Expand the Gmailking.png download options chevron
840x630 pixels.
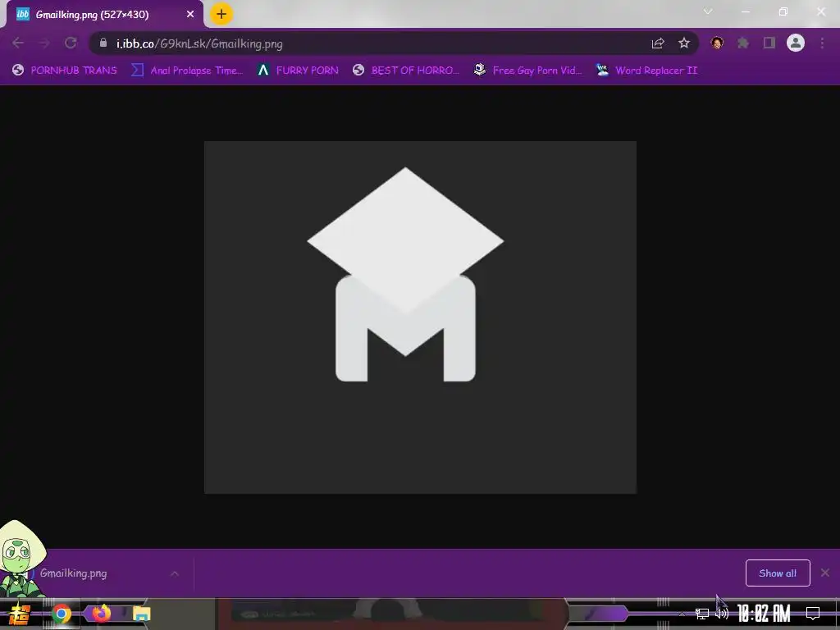pyautogui.click(x=175, y=573)
